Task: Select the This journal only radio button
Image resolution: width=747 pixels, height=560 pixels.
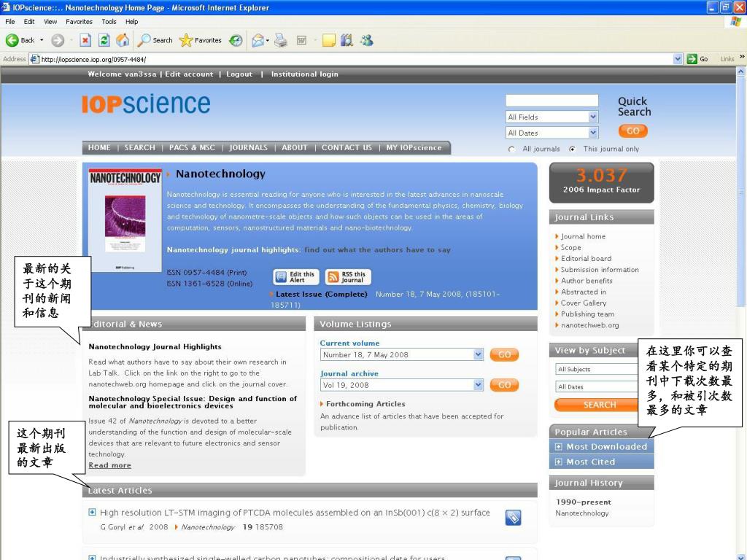Action: 572,149
